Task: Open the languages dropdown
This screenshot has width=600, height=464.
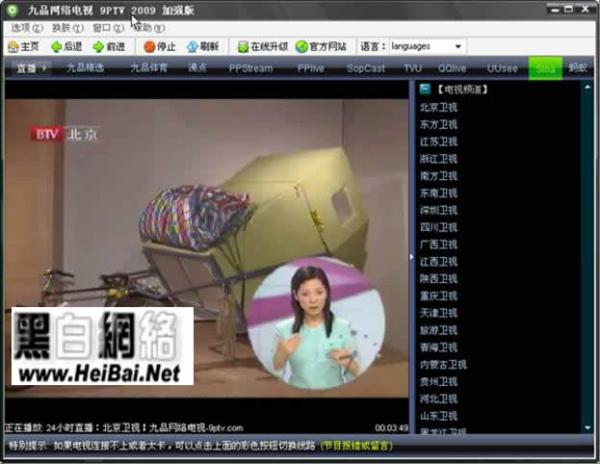Action: pos(458,47)
